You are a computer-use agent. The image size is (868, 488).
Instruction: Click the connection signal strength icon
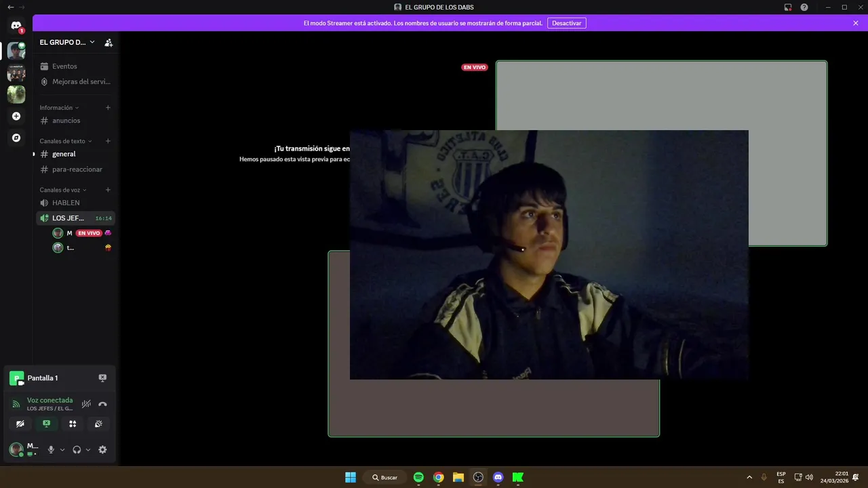pyautogui.click(x=16, y=405)
